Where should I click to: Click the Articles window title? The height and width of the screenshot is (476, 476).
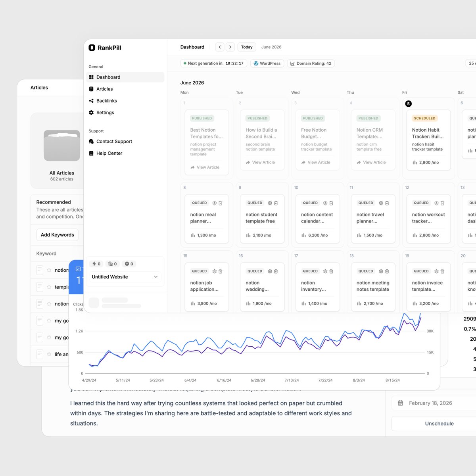click(39, 88)
